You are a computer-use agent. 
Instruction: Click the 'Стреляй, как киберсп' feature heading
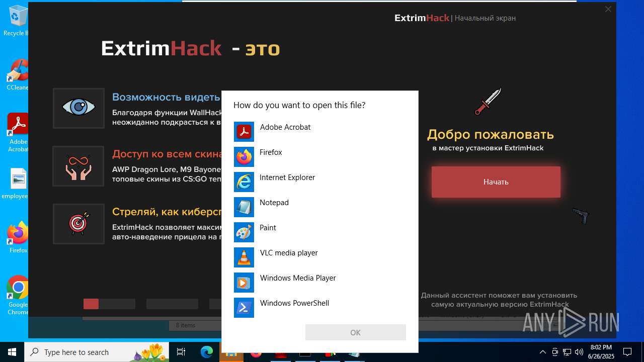pyautogui.click(x=167, y=212)
